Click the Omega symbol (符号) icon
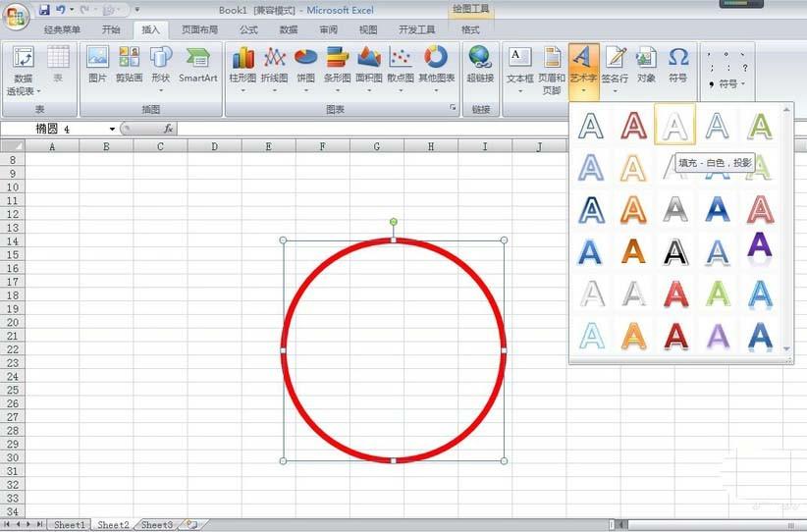Screen dimensions: 807x532 tap(677, 63)
